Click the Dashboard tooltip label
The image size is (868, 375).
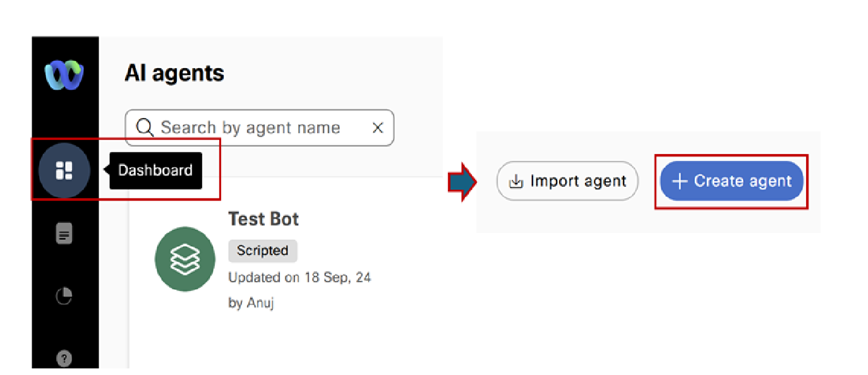pyautogui.click(x=155, y=170)
